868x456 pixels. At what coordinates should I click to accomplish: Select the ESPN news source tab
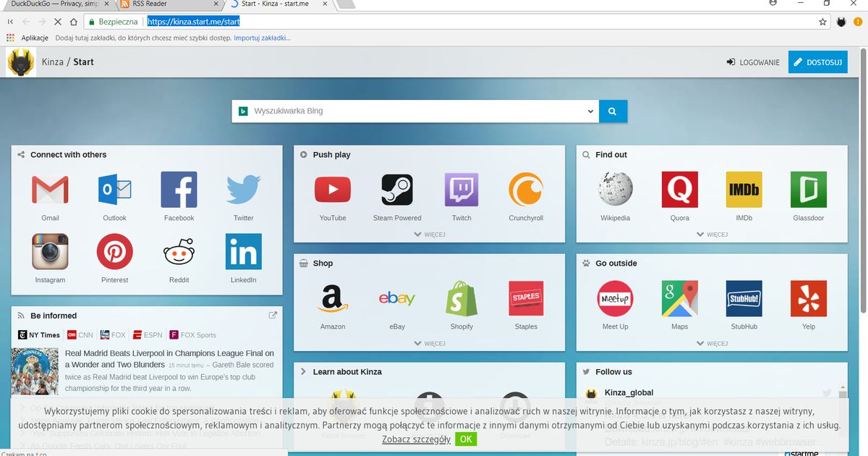[x=147, y=335]
